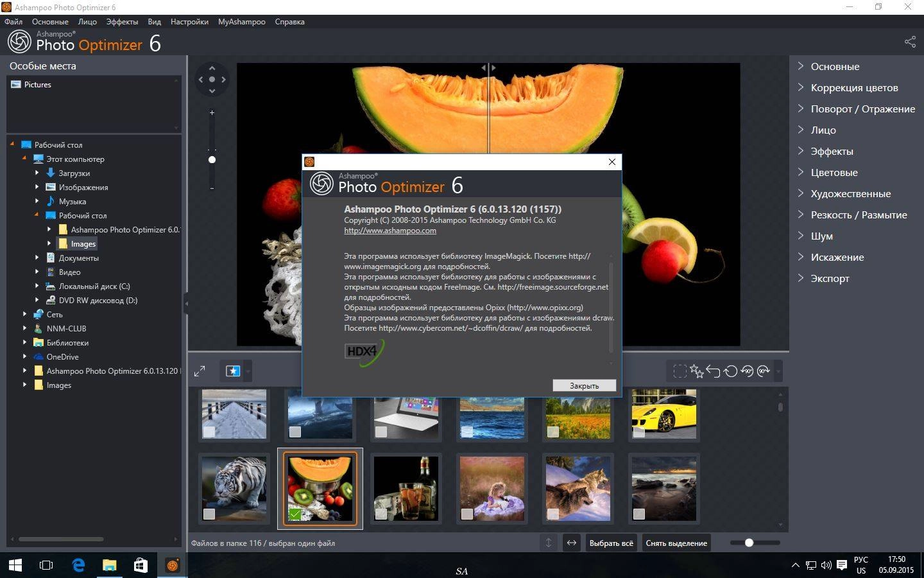Open the Windows Start menu
Image resolution: width=924 pixels, height=578 pixels.
click(x=15, y=565)
